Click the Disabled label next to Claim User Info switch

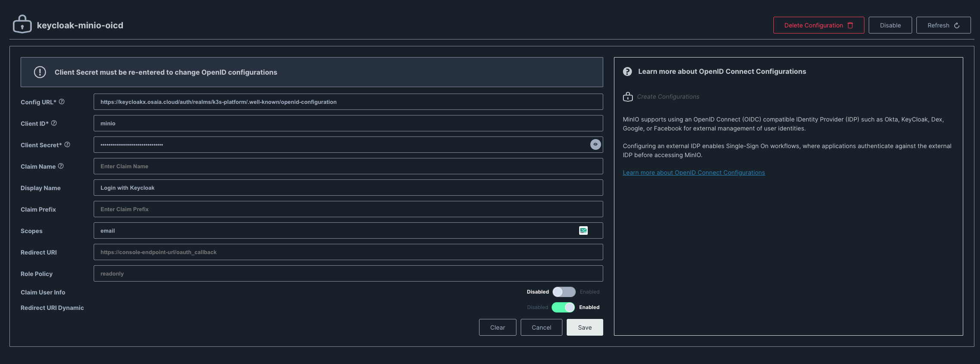pyautogui.click(x=538, y=292)
